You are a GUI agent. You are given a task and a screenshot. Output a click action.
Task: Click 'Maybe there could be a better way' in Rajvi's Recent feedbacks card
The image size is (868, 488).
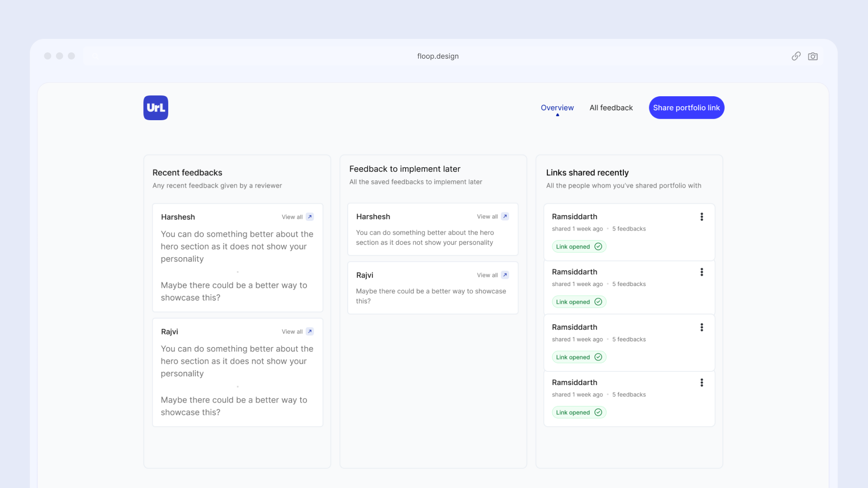click(234, 406)
